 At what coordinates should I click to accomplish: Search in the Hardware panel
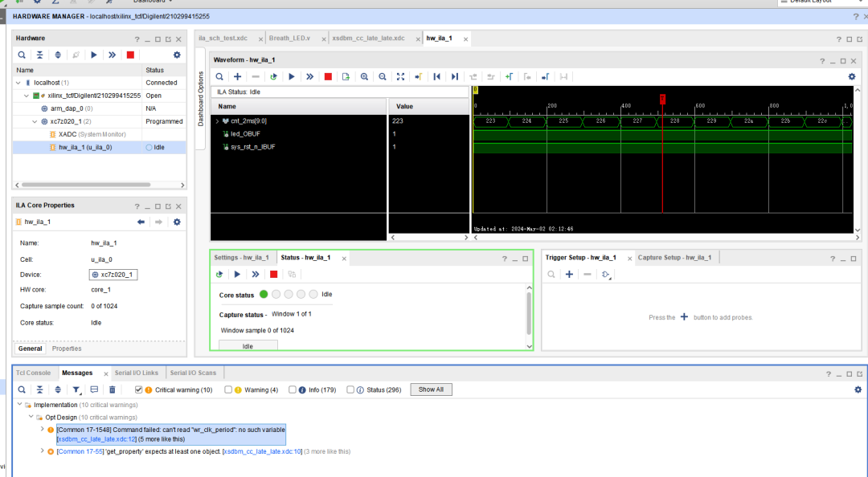22,55
